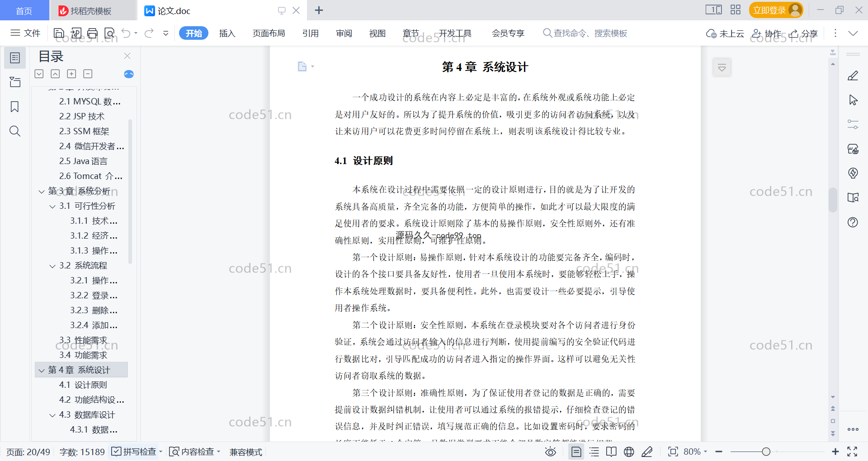This screenshot has height=461, width=868.
Task: Switch to the 首页 home tab
Action: pos(24,10)
